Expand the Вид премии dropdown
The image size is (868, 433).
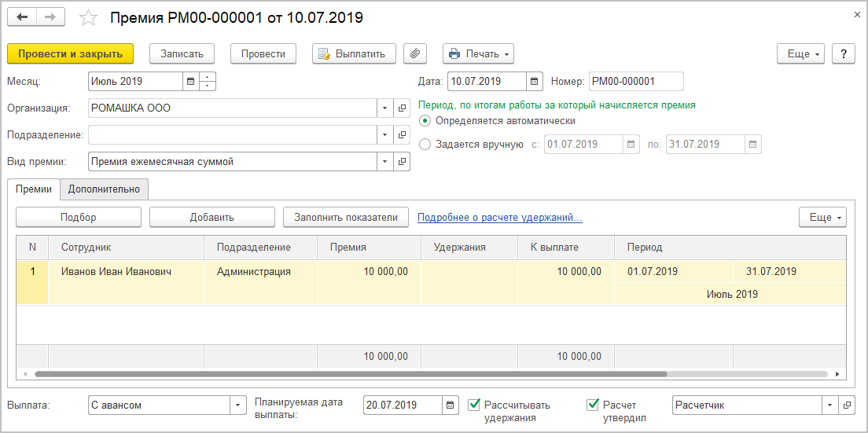[385, 162]
